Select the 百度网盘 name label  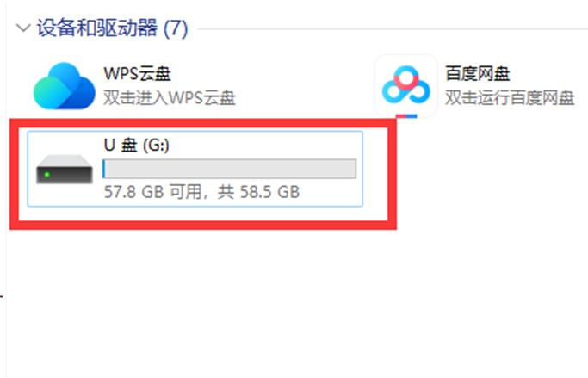click(x=478, y=73)
